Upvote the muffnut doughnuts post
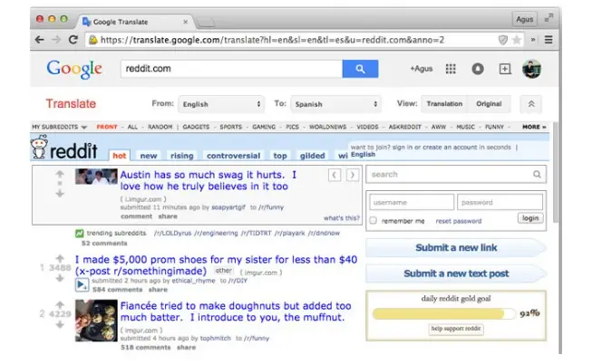Image resolution: width=592 pixels, height=364 pixels. 60,305
